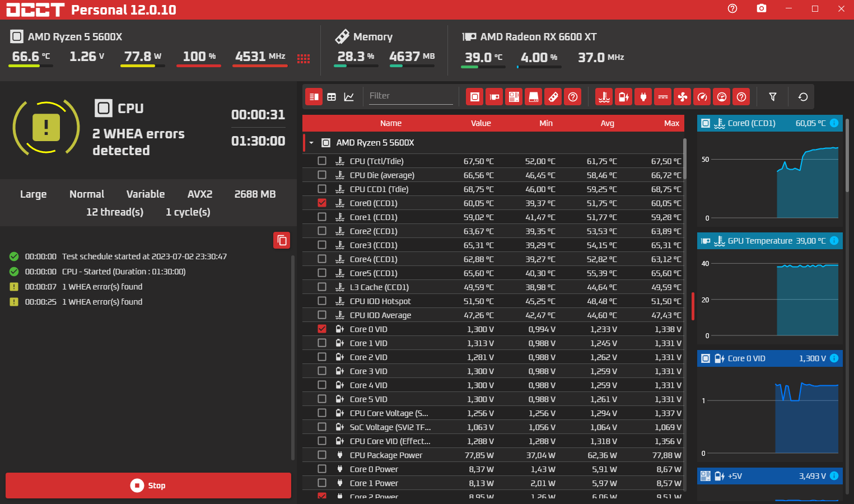Click the graph panel vertical scrollbar
This screenshot has width=854, height=504.
[x=847, y=155]
